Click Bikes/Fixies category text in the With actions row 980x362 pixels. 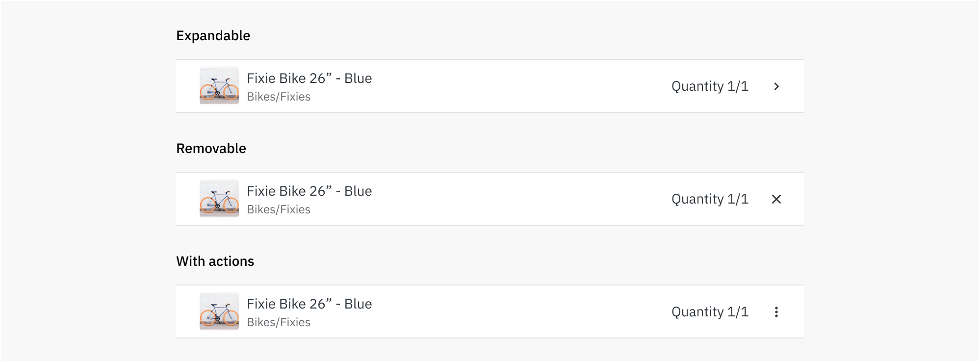tap(279, 322)
